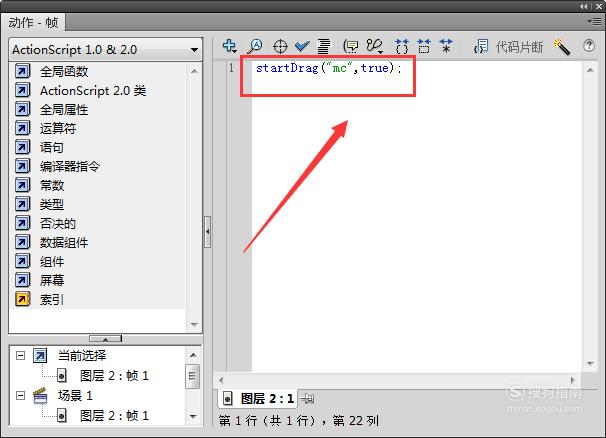606x438 pixels.
Task: Click the code editor scroll up arrow
Action: 590,70
